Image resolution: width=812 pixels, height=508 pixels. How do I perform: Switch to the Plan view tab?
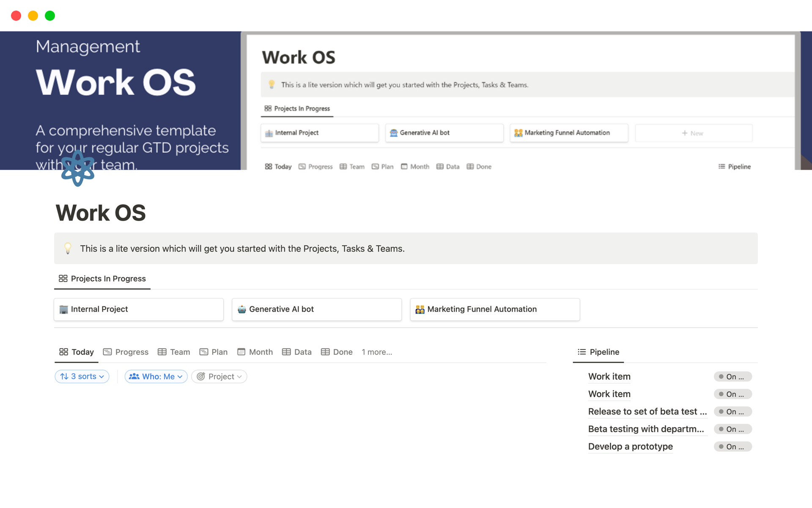pyautogui.click(x=214, y=352)
